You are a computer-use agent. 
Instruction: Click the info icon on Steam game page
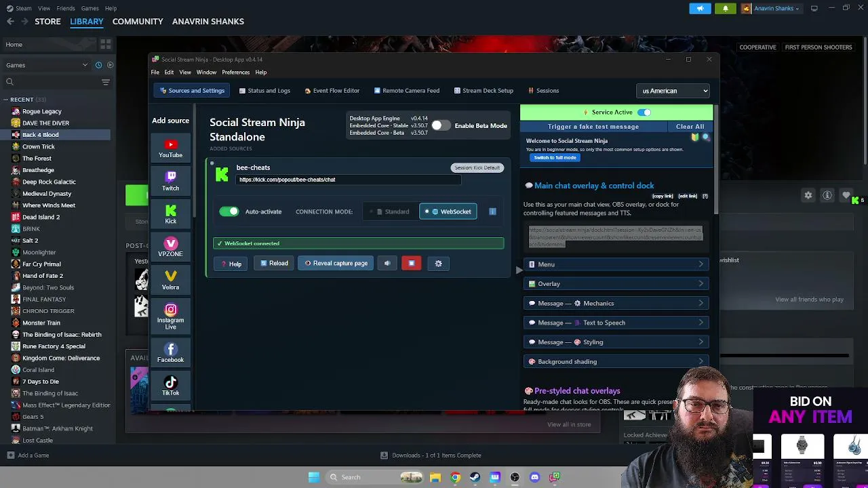point(827,195)
